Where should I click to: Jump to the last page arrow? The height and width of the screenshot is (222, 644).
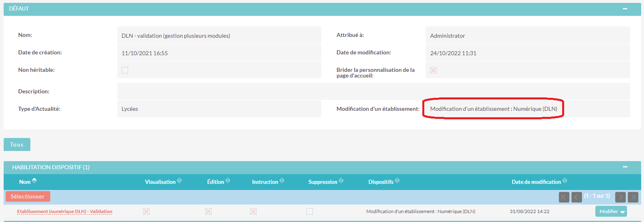(x=633, y=197)
